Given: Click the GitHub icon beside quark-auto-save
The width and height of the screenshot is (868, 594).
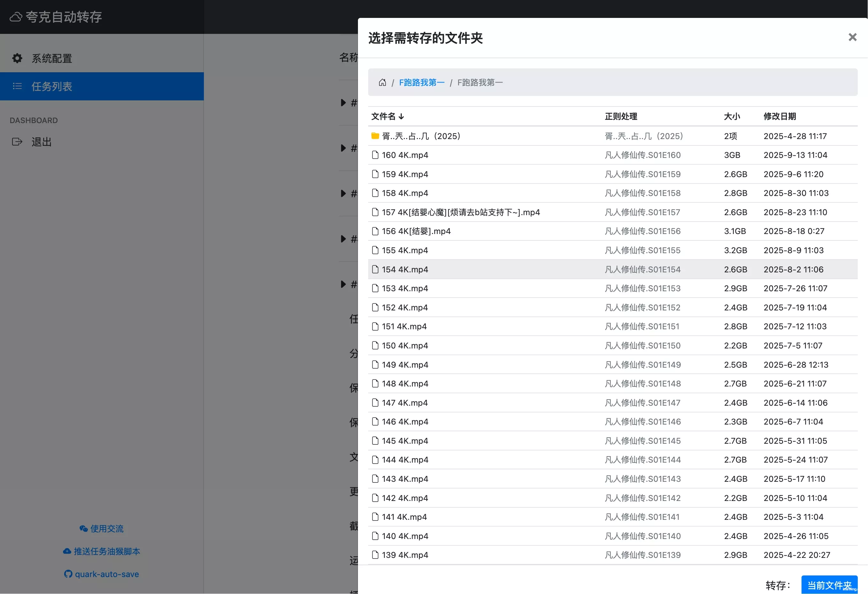Looking at the screenshot, I should 68,574.
